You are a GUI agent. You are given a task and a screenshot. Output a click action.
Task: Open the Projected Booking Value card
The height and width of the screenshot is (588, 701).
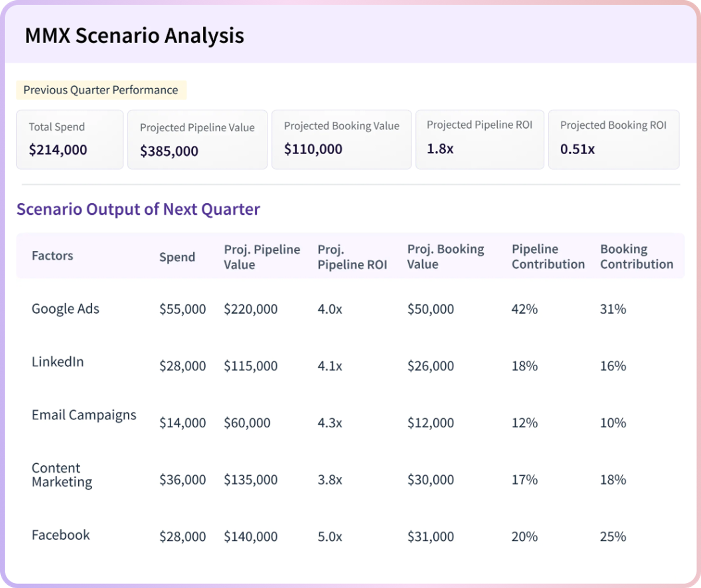click(x=341, y=140)
